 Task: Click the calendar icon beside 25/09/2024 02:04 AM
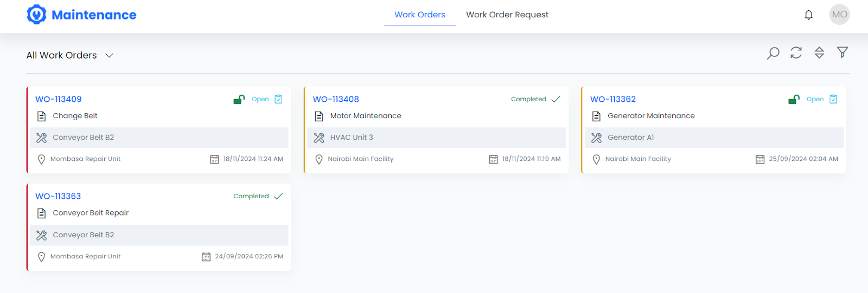(760, 159)
